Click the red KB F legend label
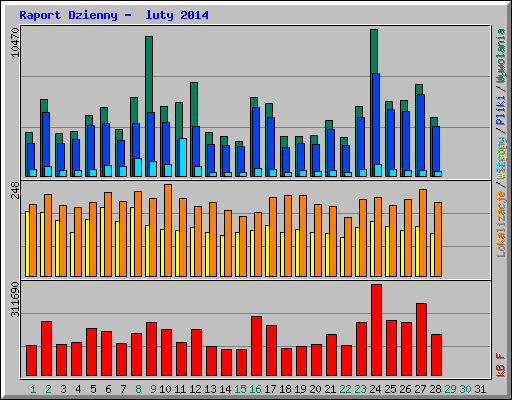 pyautogui.click(x=500, y=365)
